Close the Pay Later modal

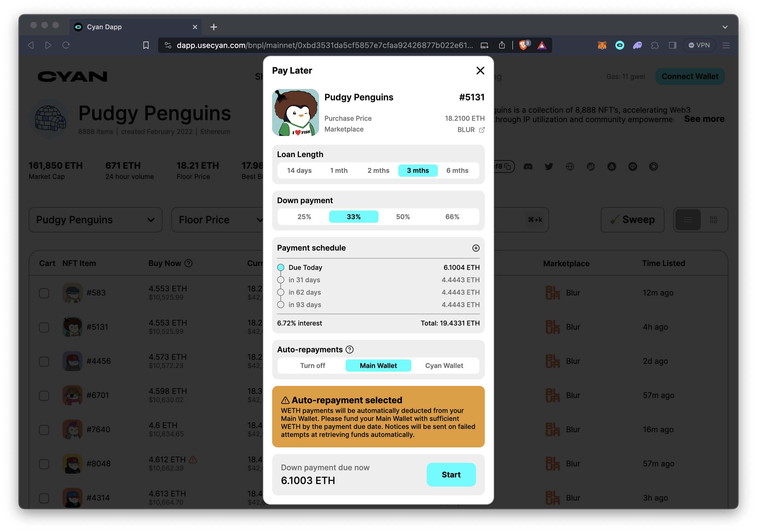point(480,71)
